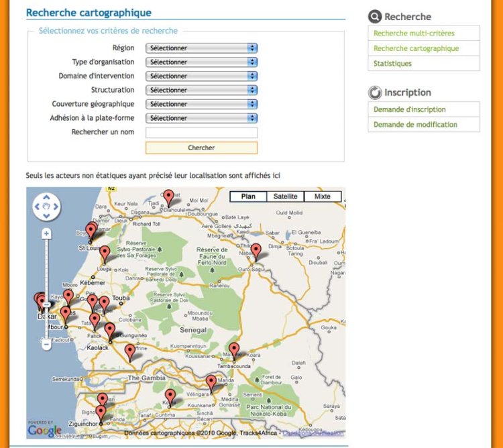Open the Région dropdown

(x=202, y=48)
